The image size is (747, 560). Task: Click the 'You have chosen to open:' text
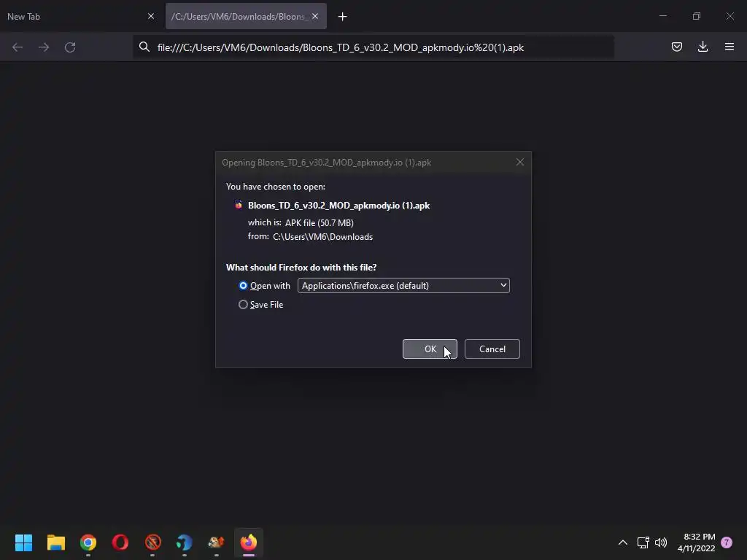275,187
